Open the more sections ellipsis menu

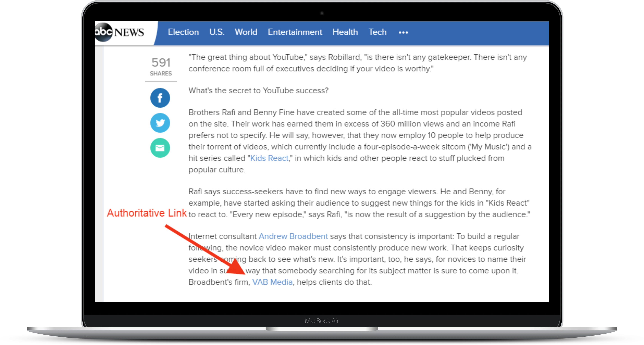coord(403,32)
